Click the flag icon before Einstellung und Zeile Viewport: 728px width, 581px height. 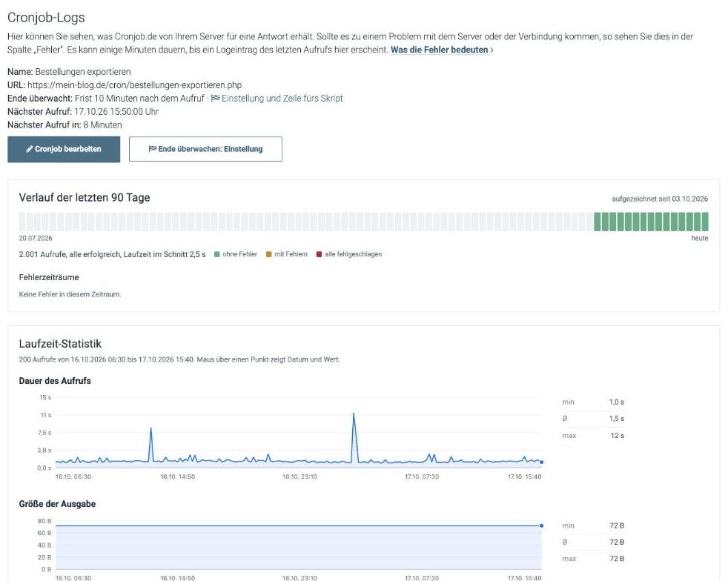point(216,98)
